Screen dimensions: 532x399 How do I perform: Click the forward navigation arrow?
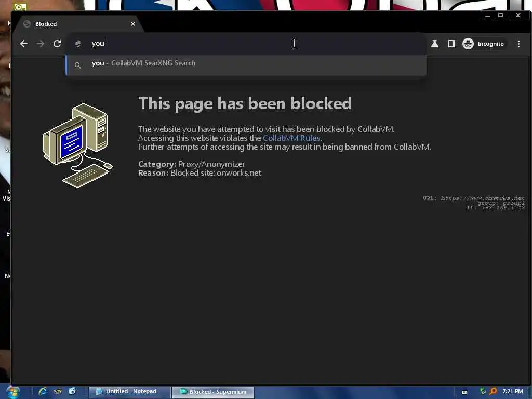(x=41, y=44)
